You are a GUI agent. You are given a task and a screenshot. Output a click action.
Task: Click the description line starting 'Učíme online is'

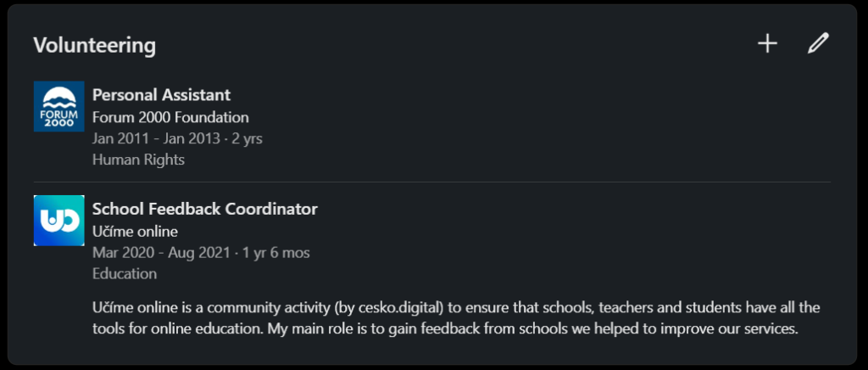(456, 307)
